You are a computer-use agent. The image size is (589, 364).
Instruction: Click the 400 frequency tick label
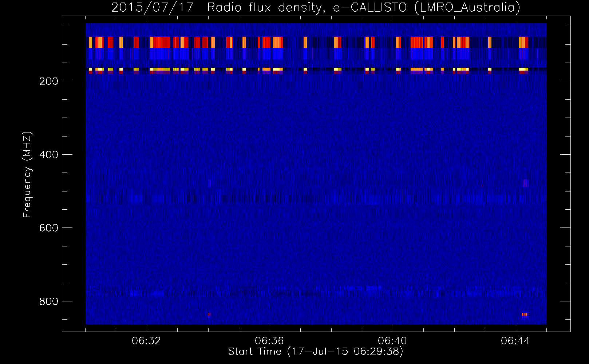click(x=49, y=155)
